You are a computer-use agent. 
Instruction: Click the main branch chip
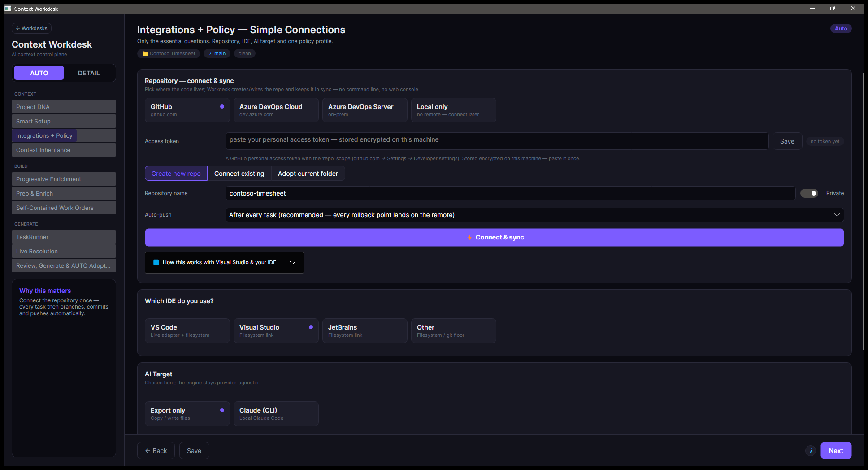(217, 53)
